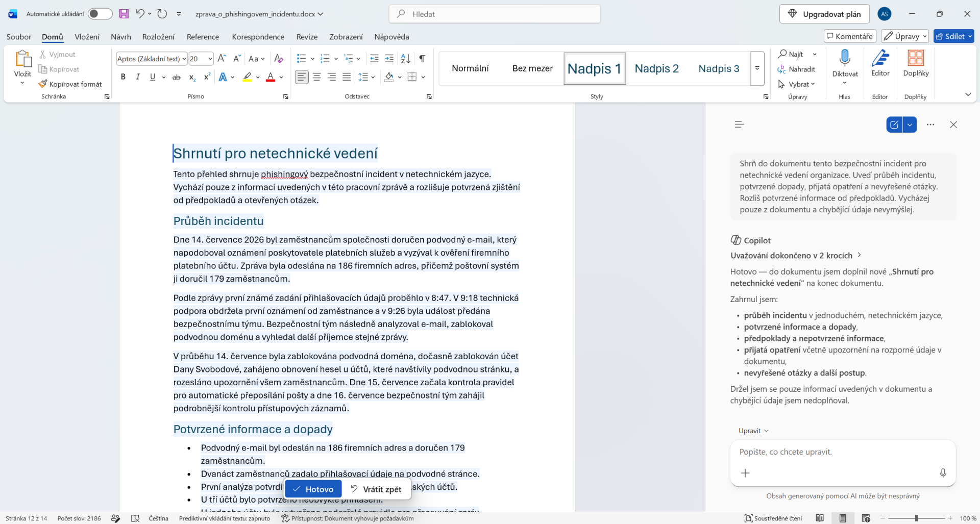This screenshot has height=524, width=980.
Task: Click the plus icon in Copilot prompt
Action: pos(745,473)
